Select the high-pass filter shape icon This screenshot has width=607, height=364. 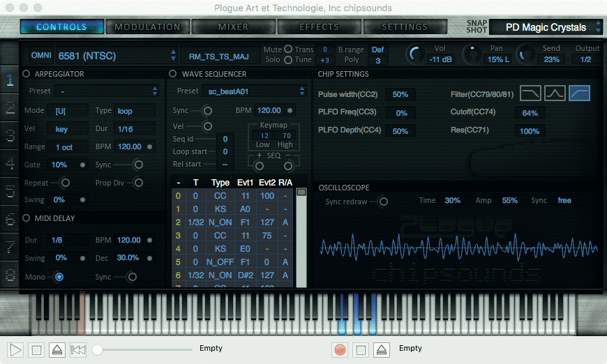[x=579, y=93]
